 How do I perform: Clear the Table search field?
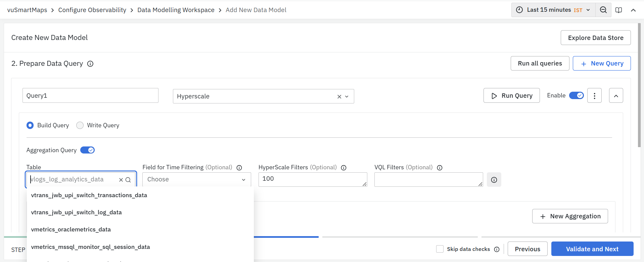(x=121, y=180)
